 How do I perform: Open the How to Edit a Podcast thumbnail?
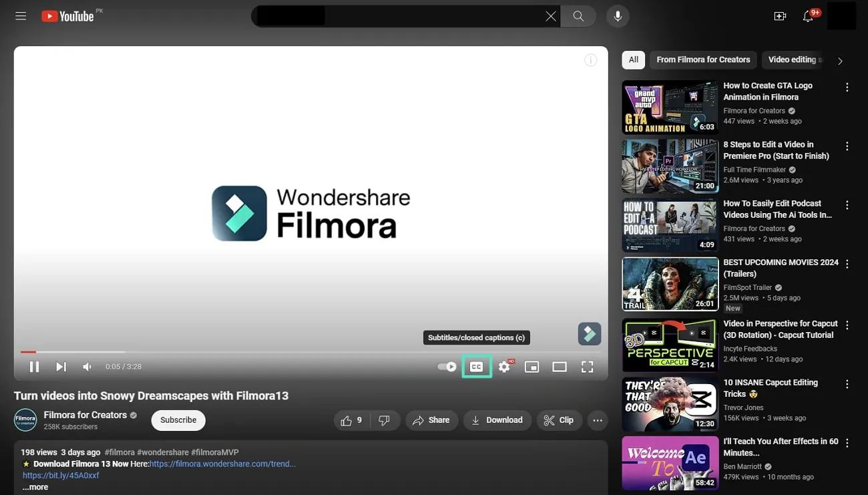(x=670, y=225)
